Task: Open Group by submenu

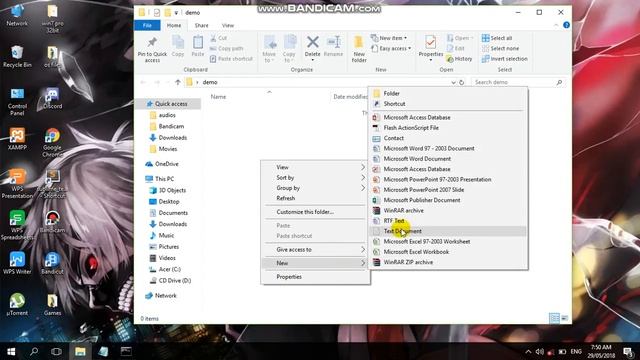Action: coord(315,188)
